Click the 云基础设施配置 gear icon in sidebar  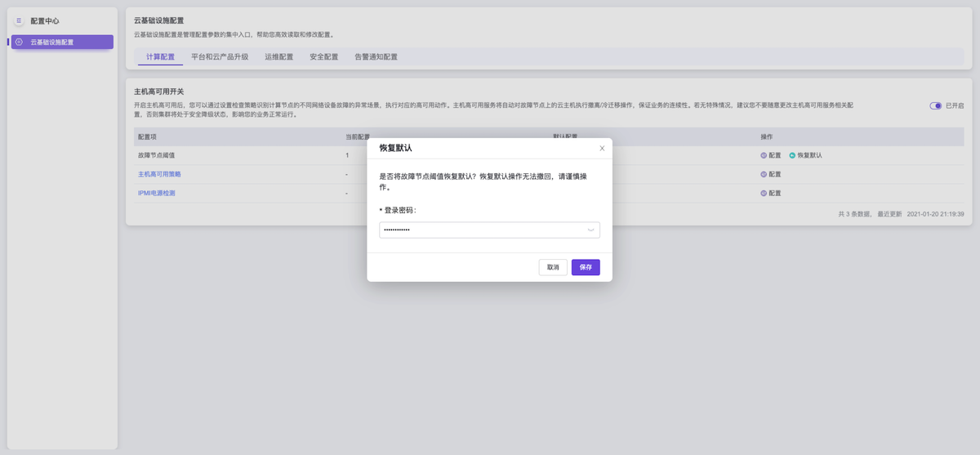19,42
